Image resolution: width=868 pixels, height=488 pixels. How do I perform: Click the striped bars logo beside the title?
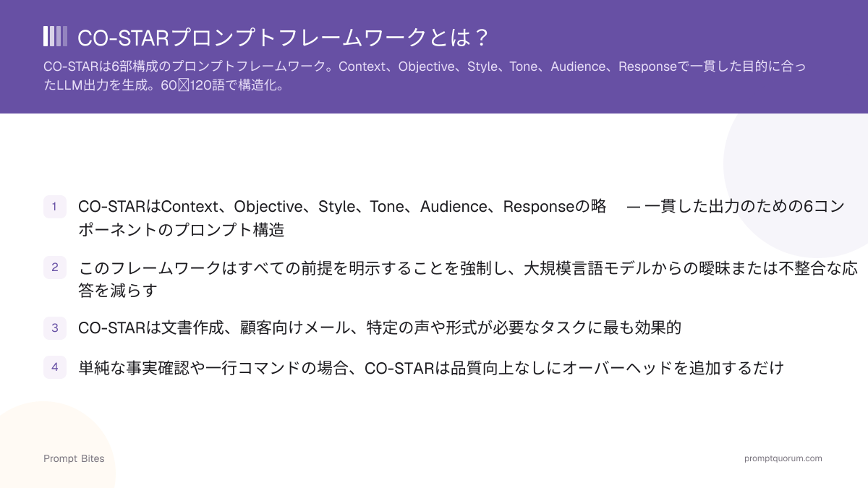click(x=56, y=36)
